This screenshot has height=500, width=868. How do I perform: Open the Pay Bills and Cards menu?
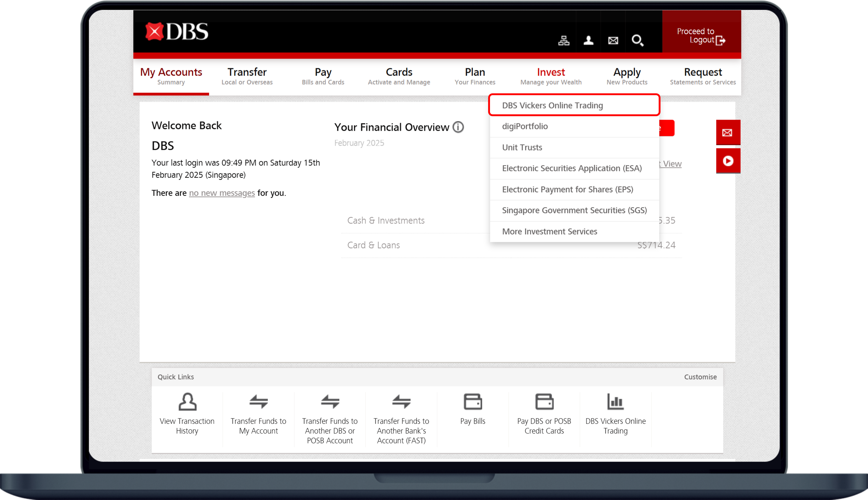tap(323, 77)
